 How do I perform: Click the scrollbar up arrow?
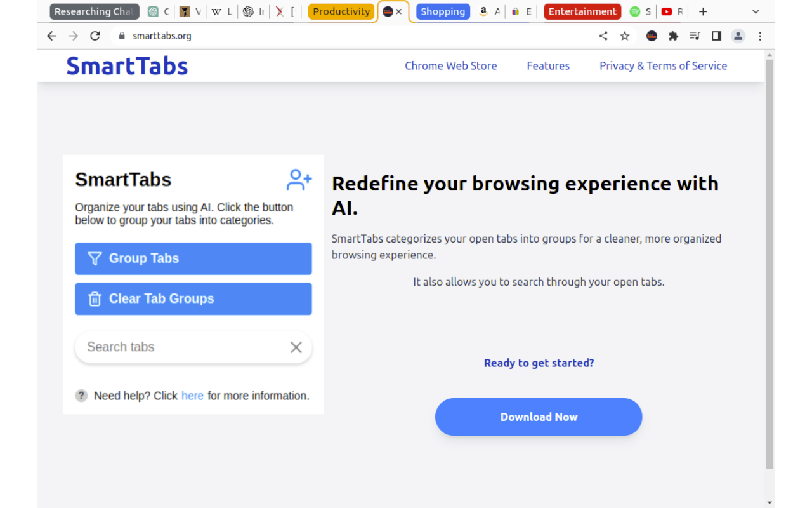click(x=769, y=54)
